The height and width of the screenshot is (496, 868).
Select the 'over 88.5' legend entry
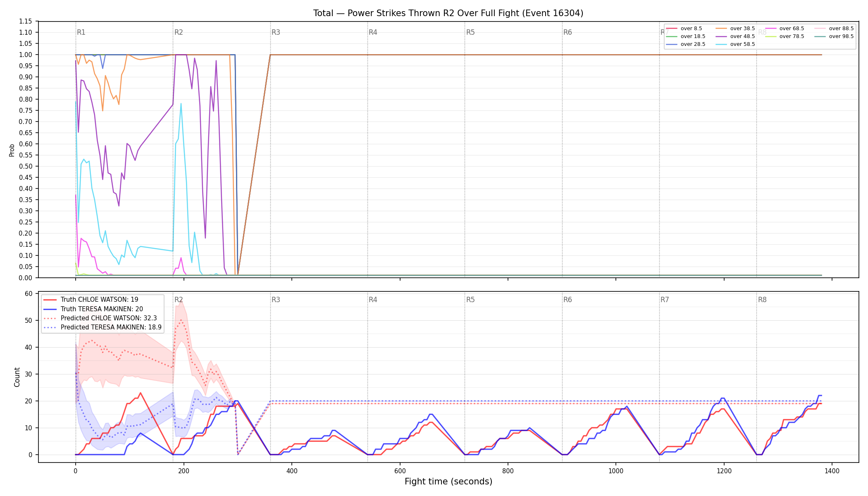(834, 29)
